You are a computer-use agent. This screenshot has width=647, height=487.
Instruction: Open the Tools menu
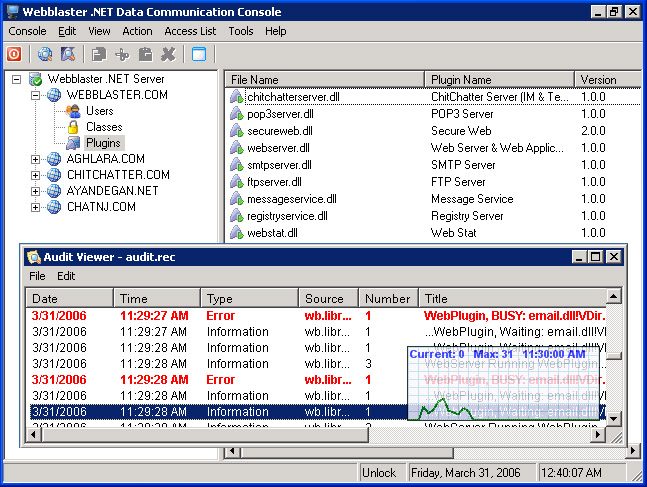241,31
